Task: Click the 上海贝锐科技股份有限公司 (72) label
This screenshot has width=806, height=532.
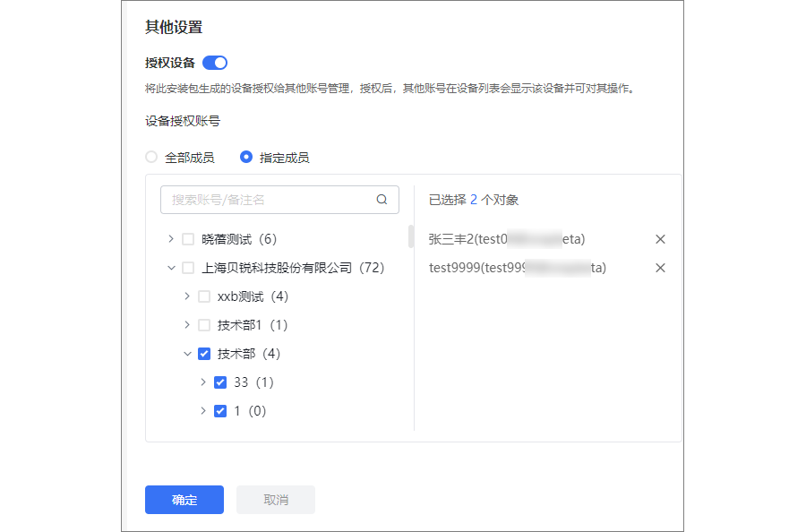Action: (293, 268)
